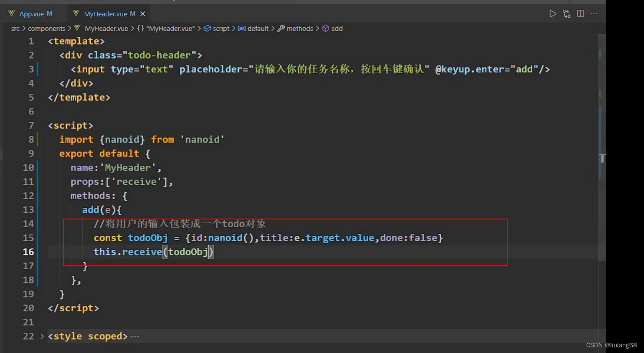Open the "MyHeader.vue" object breadcrumb
The height and width of the screenshot is (353, 644).
pos(166,29)
